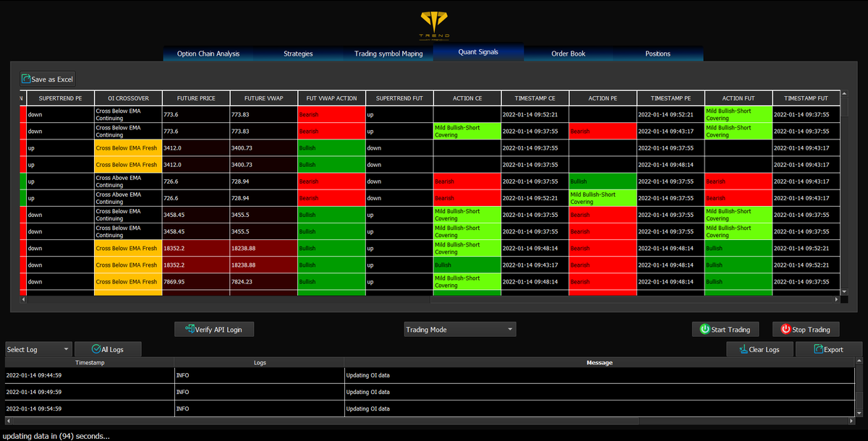This screenshot has width=868, height=441.
Task: Click the ACTION FUT column header
Action: pyautogui.click(x=738, y=98)
